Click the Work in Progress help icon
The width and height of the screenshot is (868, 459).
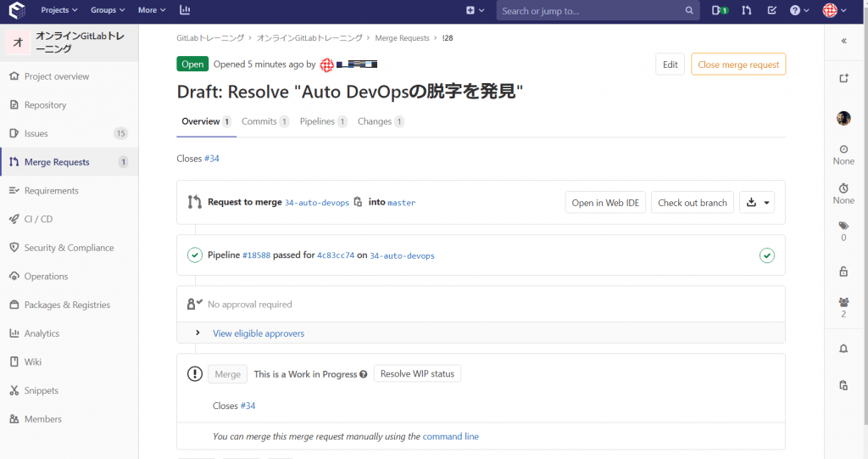click(x=363, y=374)
